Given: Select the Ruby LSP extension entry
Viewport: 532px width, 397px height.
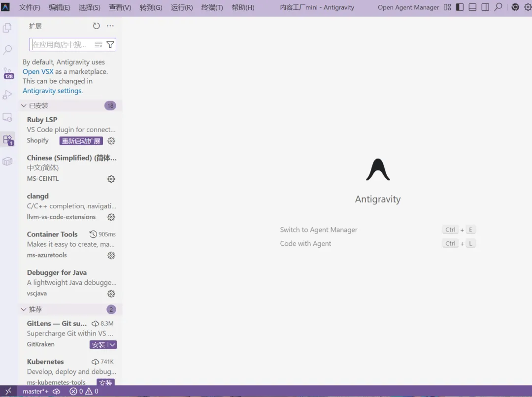Looking at the screenshot, I should point(70,131).
